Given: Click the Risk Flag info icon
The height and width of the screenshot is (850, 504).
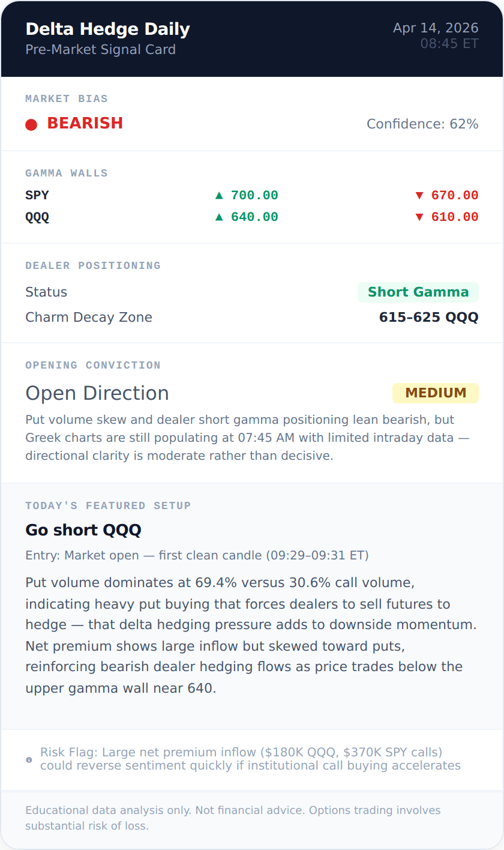Looking at the screenshot, I should coord(29,759).
